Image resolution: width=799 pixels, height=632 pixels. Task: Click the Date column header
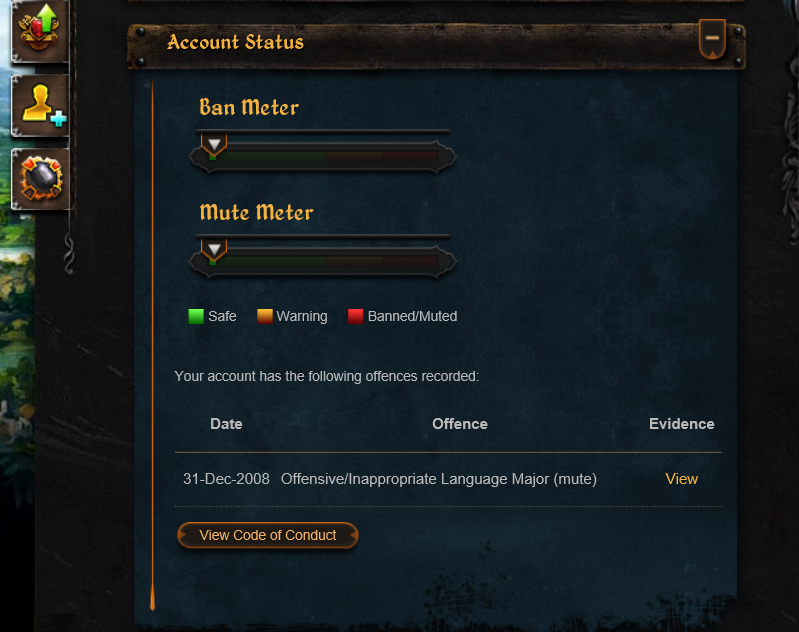226,424
